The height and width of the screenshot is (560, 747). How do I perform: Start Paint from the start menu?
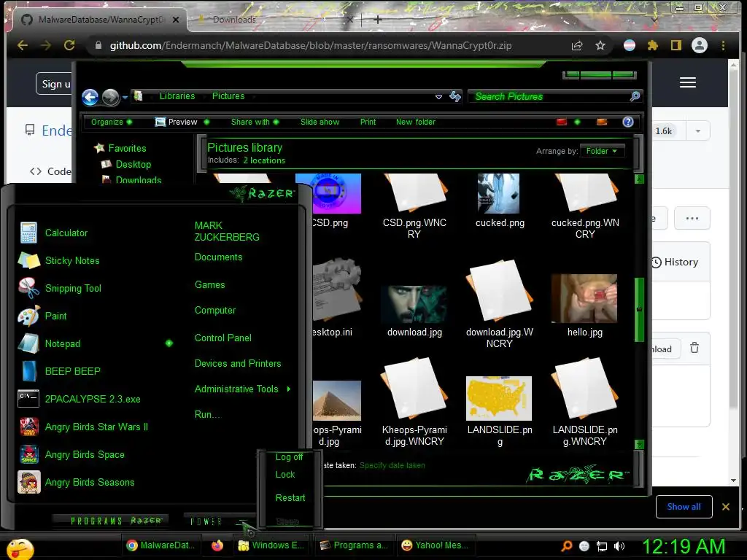click(42, 316)
